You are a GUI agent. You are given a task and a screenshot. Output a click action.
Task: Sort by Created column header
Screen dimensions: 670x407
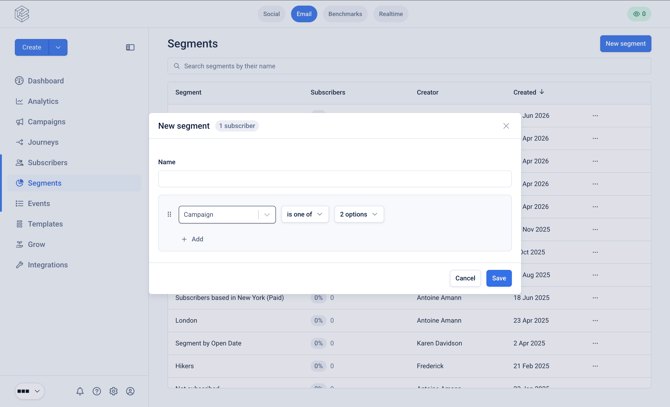529,92
